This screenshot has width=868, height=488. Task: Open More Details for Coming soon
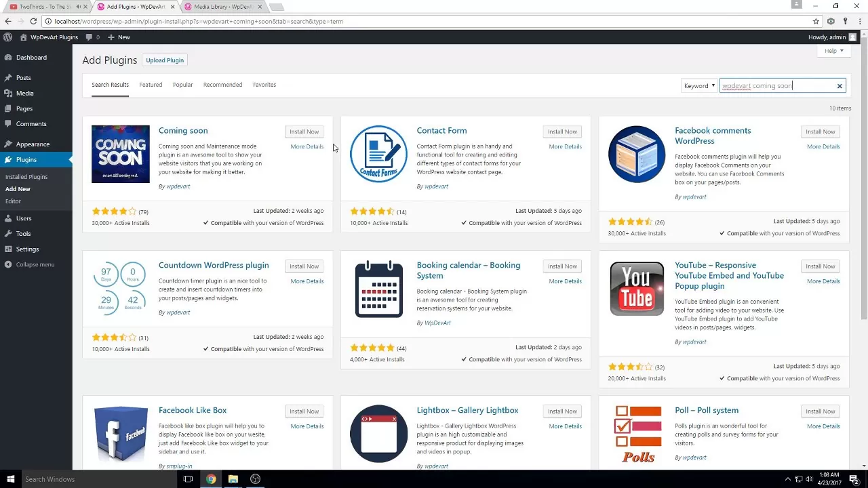point(307,146)
